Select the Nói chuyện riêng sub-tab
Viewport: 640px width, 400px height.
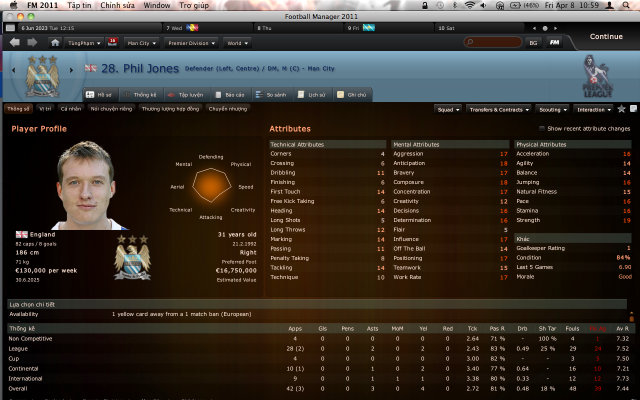111,109
